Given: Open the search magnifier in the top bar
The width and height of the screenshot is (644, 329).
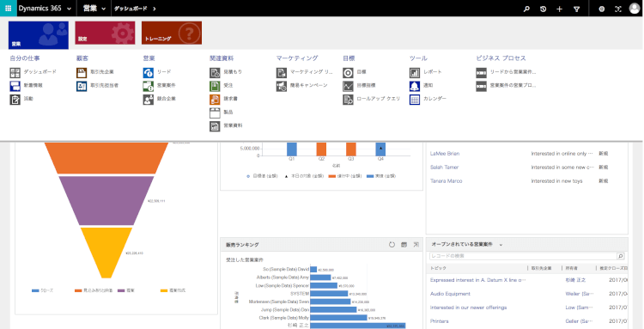Looking at the screenshot, I should point(526,9).
